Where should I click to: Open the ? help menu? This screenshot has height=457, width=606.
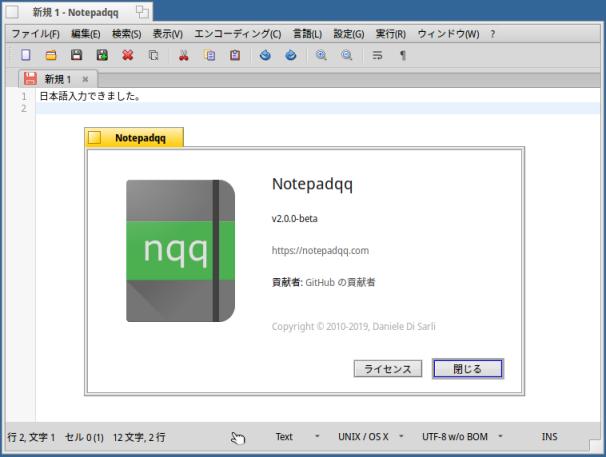click(492, 34)
